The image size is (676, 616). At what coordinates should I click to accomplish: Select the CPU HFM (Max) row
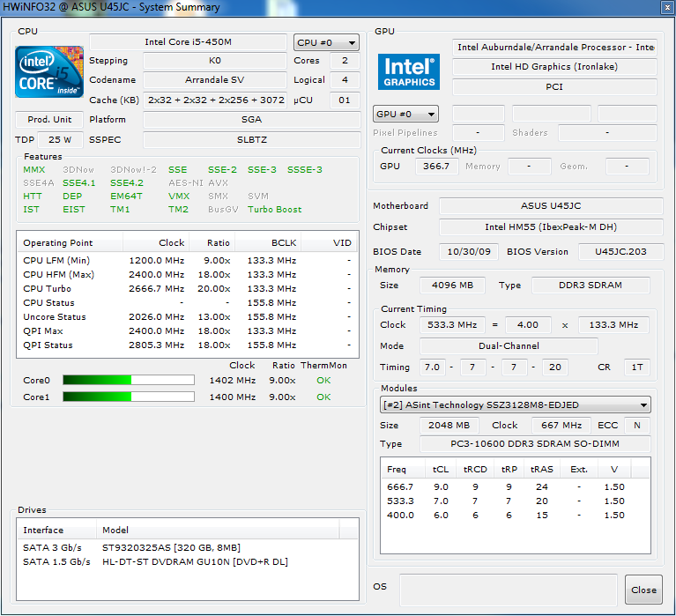188,275
